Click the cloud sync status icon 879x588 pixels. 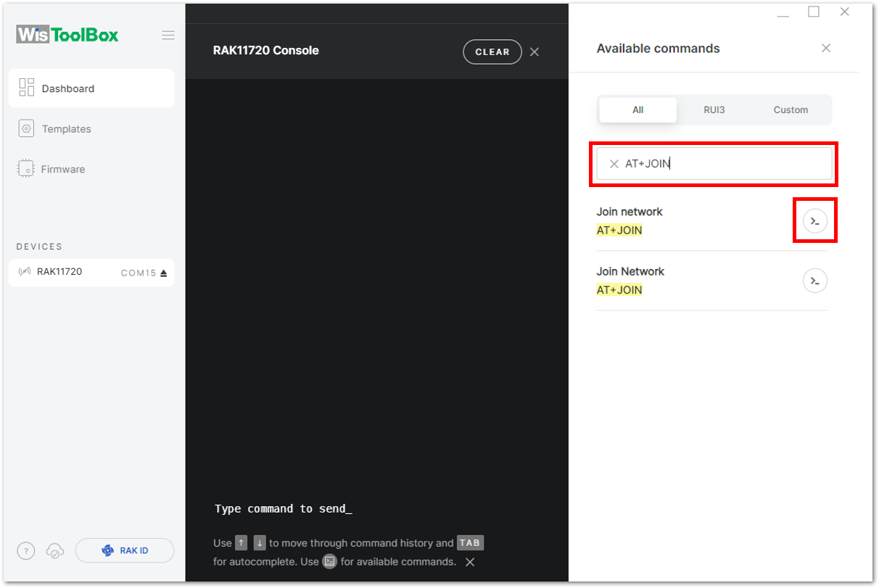[55, 551]
